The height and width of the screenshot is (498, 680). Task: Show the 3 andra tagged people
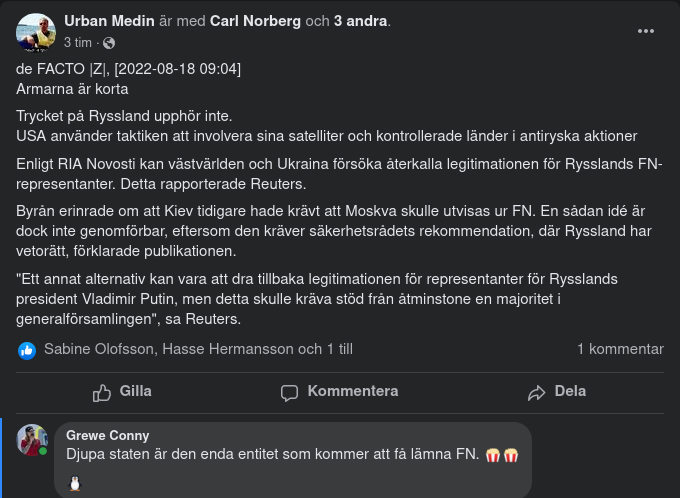362,21
